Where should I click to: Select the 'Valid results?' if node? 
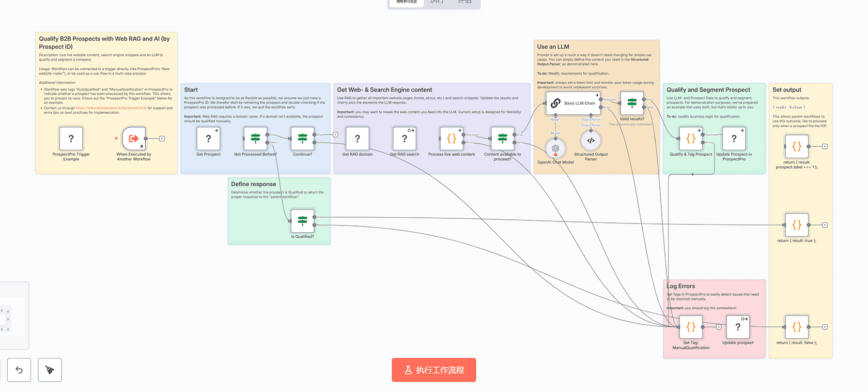tap(632, 103)
